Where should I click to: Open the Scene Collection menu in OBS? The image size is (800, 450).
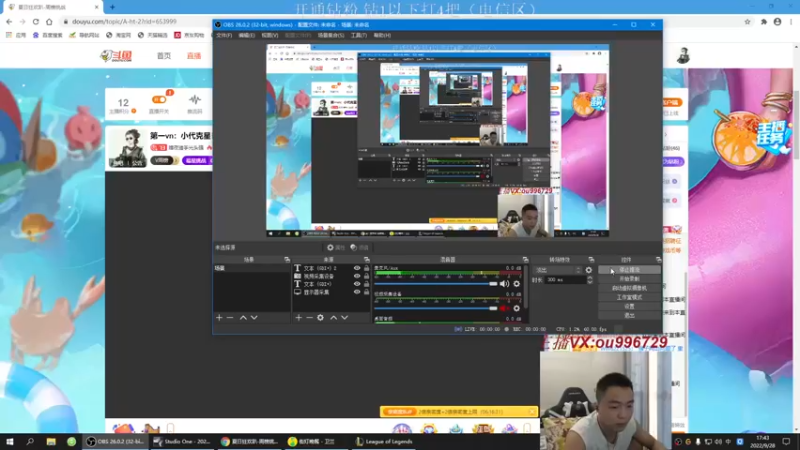[x=331, y=35]
